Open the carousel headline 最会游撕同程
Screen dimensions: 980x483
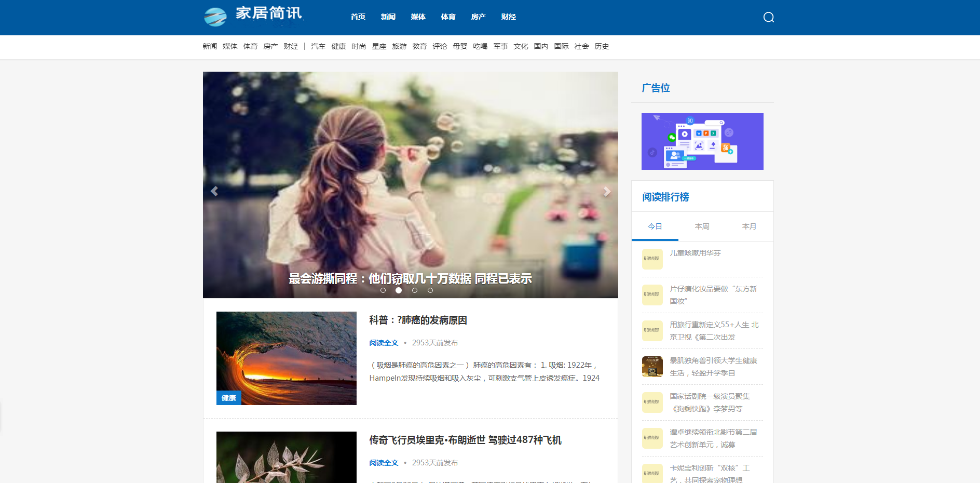(x=410, y=278)
